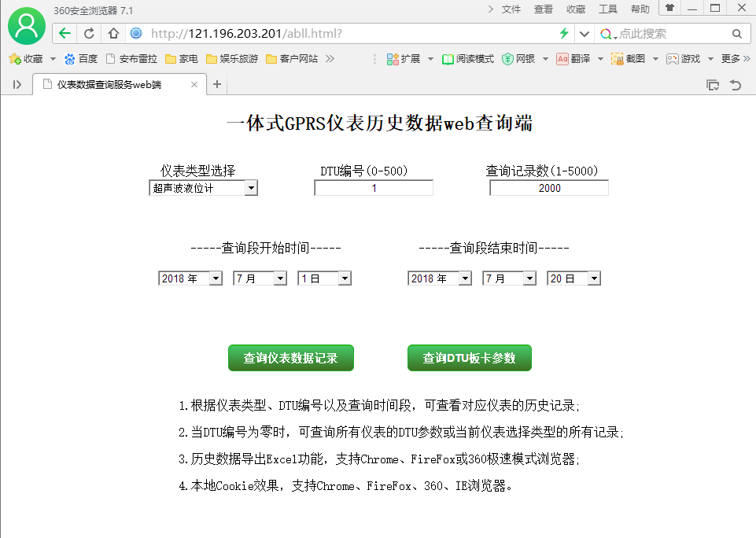Expand the 仪表类型选择 dropdown
The width and height of the screenshot is (756, 538).
pos(203,188)
